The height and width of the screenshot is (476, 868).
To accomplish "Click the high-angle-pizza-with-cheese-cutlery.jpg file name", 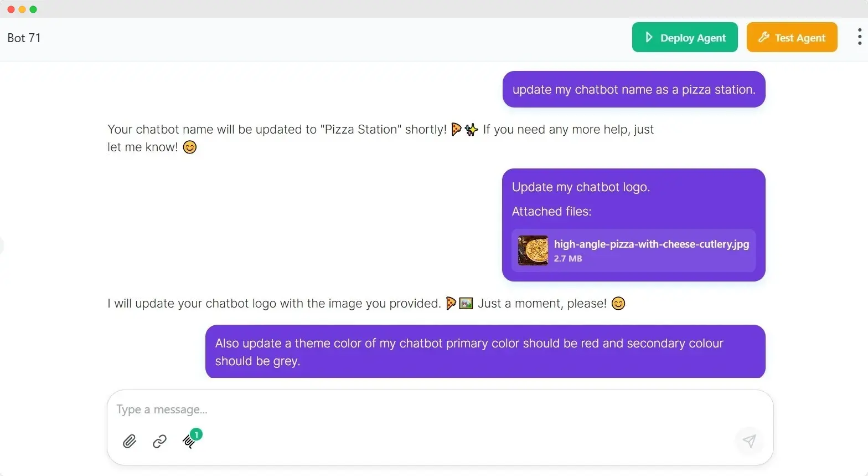I will (652, 244).
